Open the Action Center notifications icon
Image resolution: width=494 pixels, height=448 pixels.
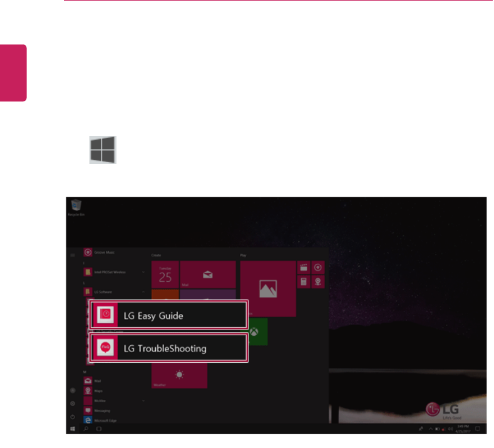click(478, 429)
